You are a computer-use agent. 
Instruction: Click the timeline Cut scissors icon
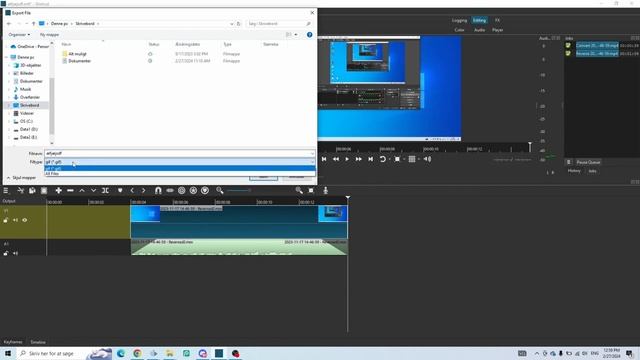point(20,190)
